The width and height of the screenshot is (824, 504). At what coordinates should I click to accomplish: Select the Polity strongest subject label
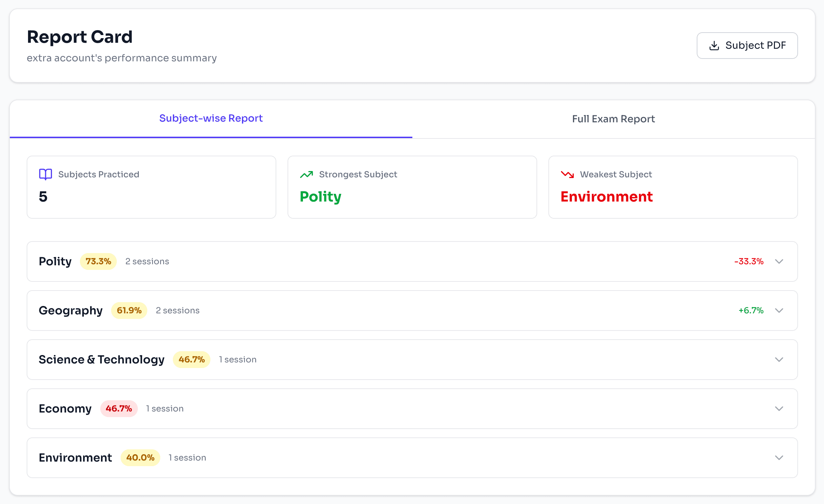(320, 197)
